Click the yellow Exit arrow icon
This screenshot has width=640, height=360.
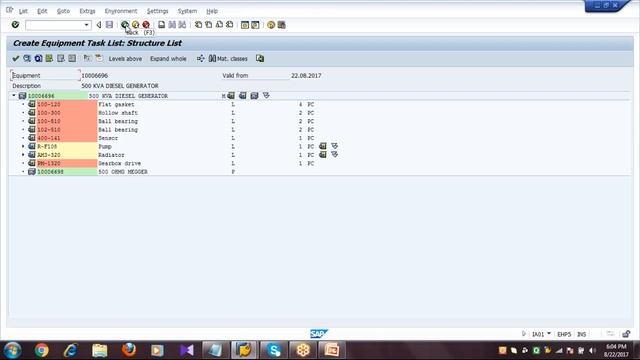coord(135,25)
